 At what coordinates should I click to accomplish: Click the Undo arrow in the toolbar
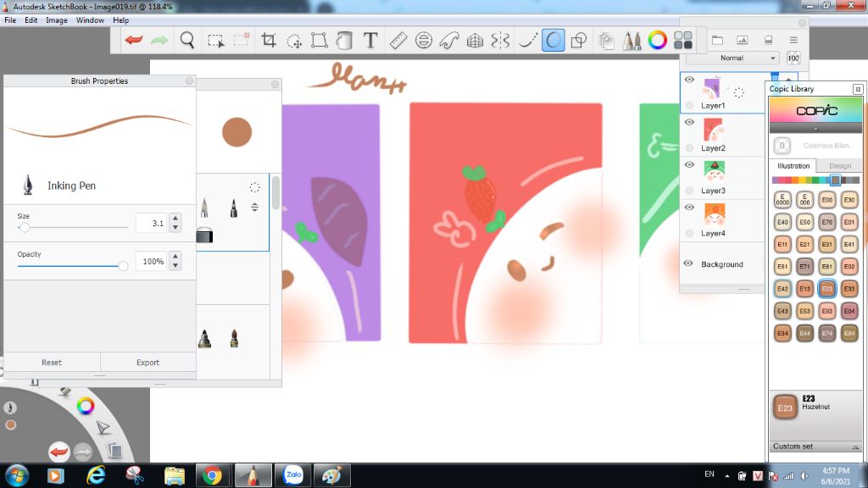(133, 40)
